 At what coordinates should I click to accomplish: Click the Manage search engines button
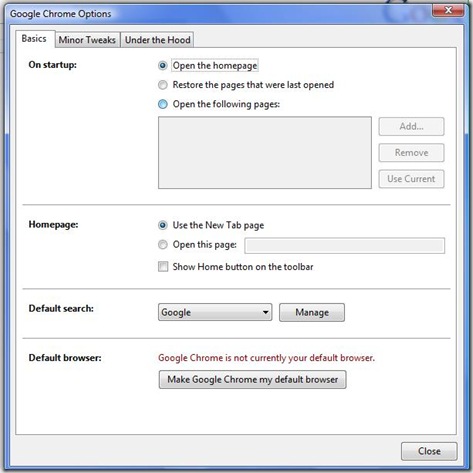pos(312,312)
